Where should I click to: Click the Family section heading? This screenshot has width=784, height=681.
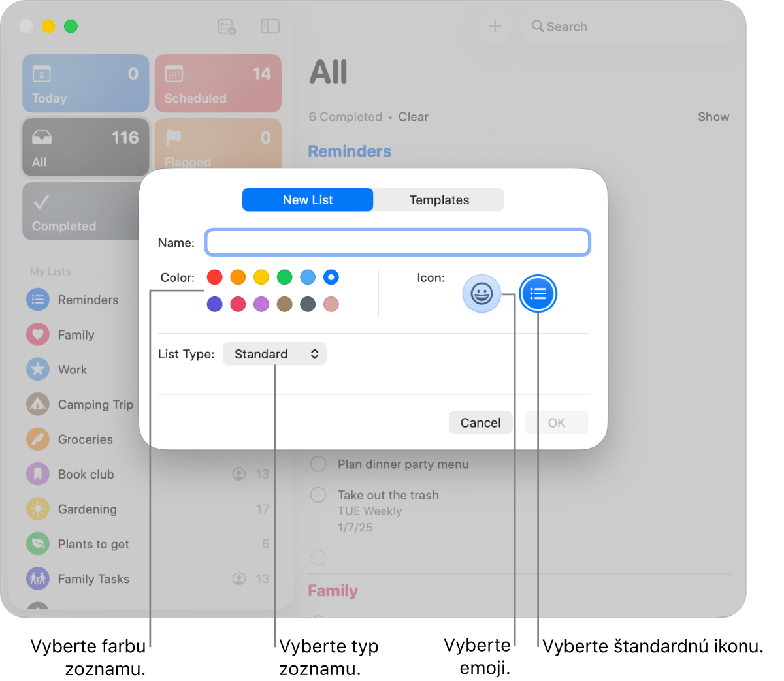333,591
